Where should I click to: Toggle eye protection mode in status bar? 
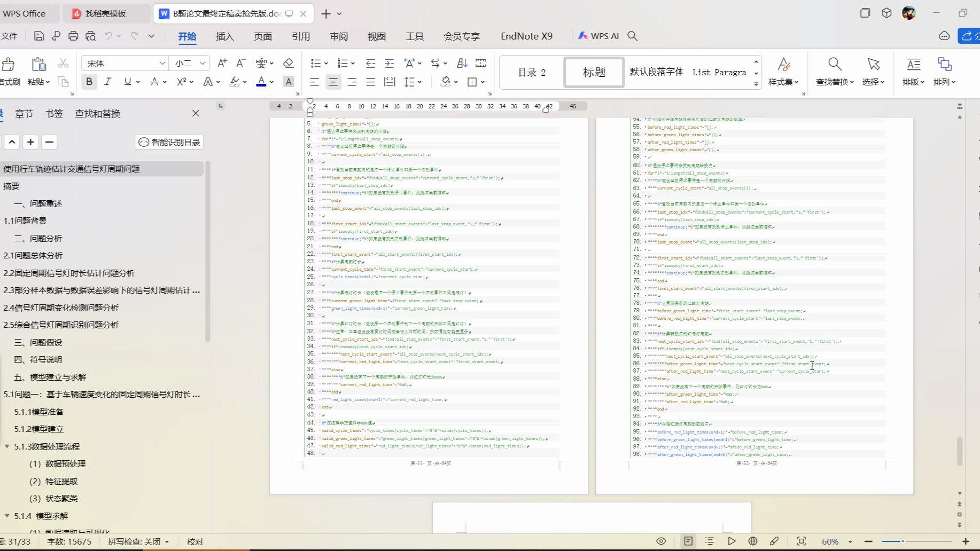[x=661, y=541]
